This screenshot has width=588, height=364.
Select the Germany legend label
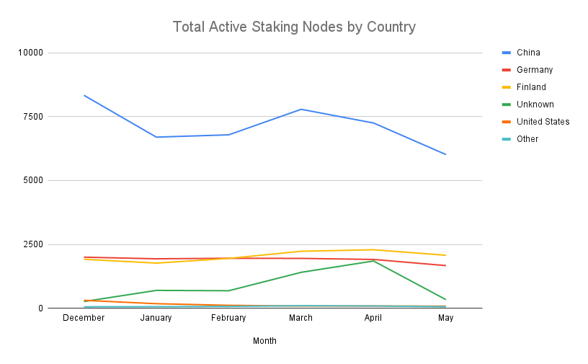click(x=534, y=70)
